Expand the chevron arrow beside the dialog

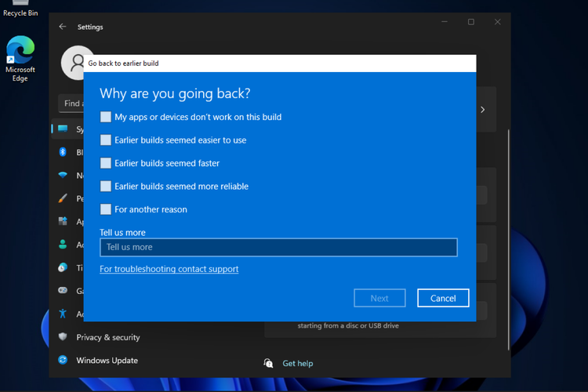483,110
